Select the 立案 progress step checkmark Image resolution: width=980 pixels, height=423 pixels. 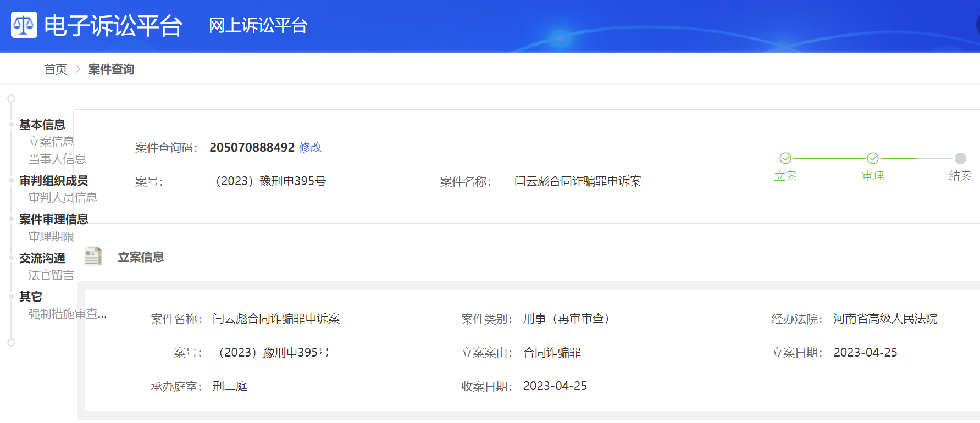coord(785,158)
